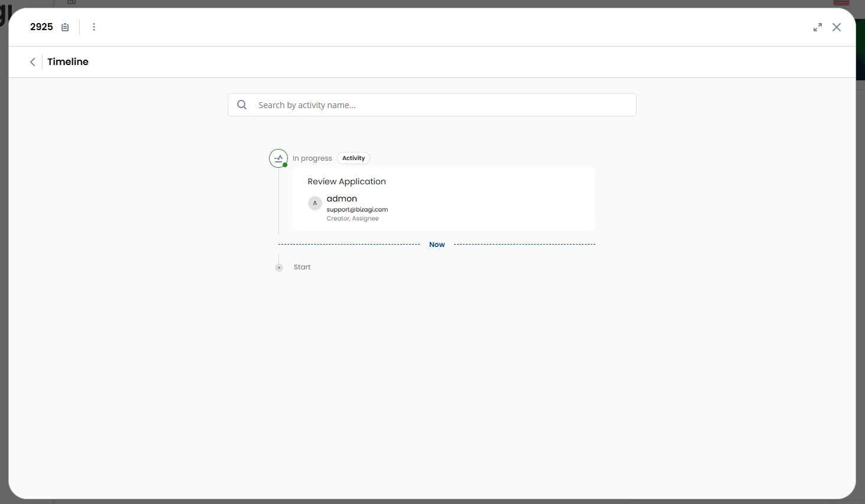Click the in-progress activity status icon

pos(278,158)
